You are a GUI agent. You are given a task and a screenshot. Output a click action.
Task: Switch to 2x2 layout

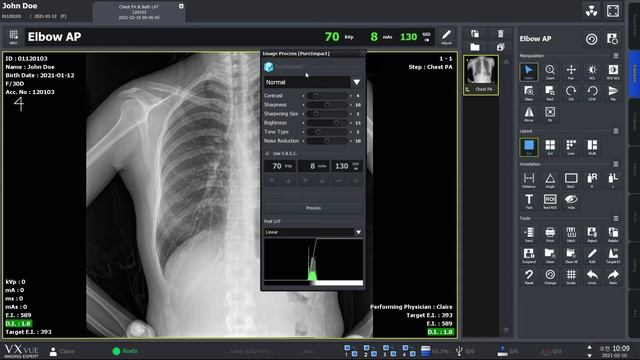[x=550, y=147]
